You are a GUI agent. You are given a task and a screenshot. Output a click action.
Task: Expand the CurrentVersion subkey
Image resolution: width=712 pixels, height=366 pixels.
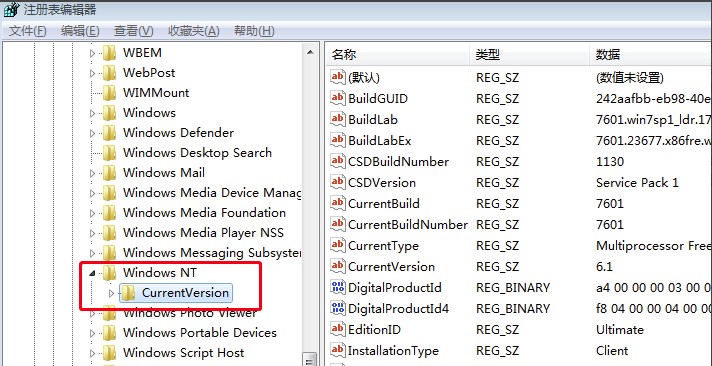point(112,293)
